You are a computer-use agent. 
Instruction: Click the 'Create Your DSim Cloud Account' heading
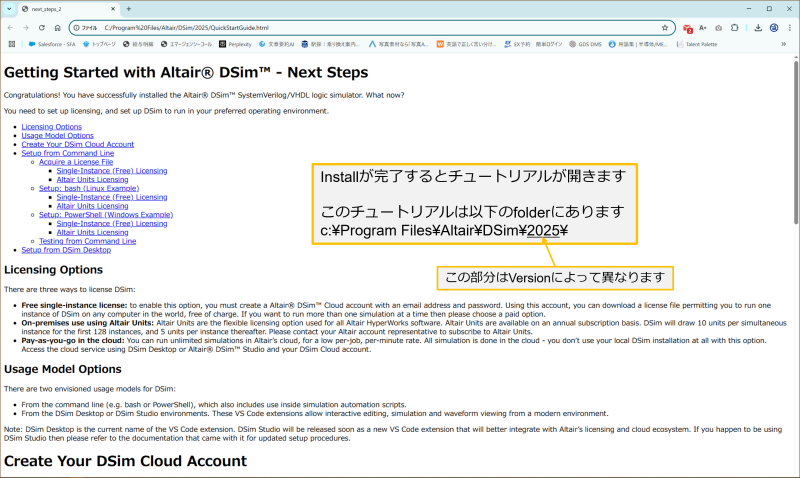pyautogui.click(x=126, y=461)
